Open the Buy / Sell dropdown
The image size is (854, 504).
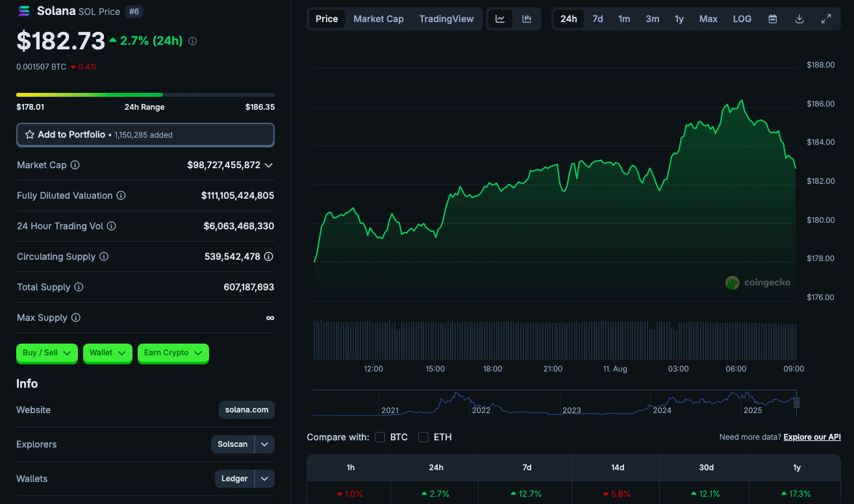tap(47, 353)
